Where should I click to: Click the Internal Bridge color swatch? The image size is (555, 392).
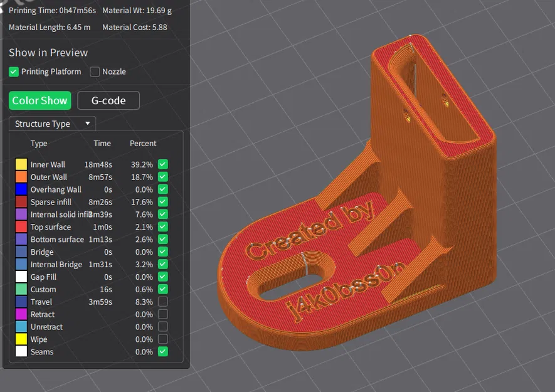point(21,264)
